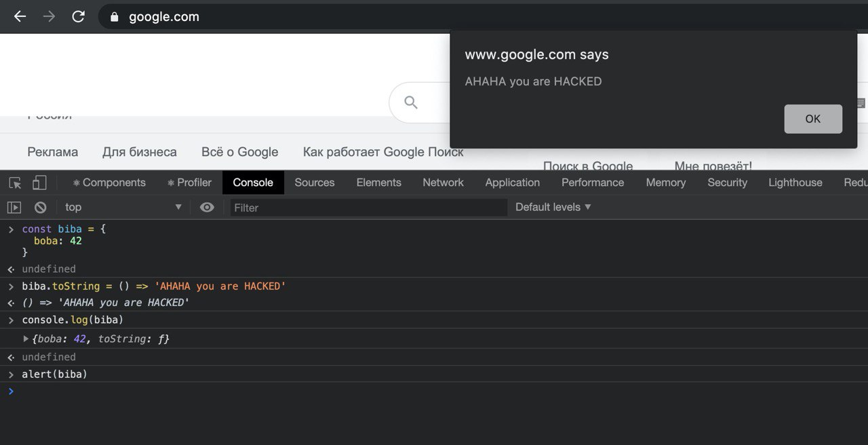This screenshot has height=445, width=868.
Task: Open the top context dropdown
Action: (x=123, y=207)
